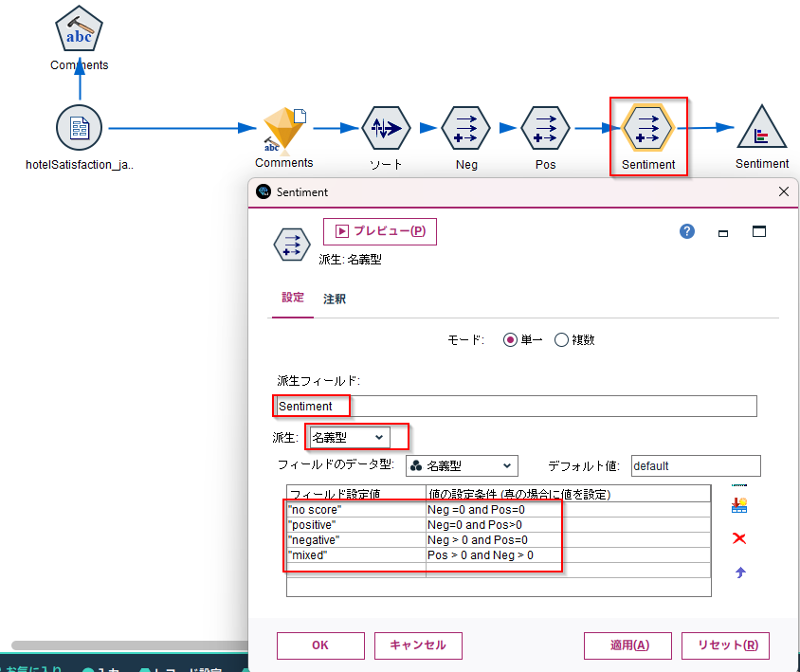
Task: Delete the selected condition with the red X
Action: (739, 538)
